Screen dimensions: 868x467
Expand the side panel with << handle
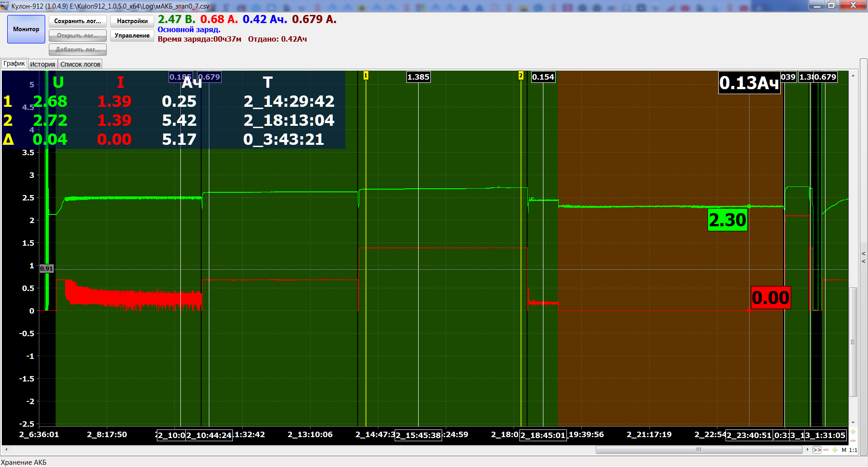pos(863,257)
